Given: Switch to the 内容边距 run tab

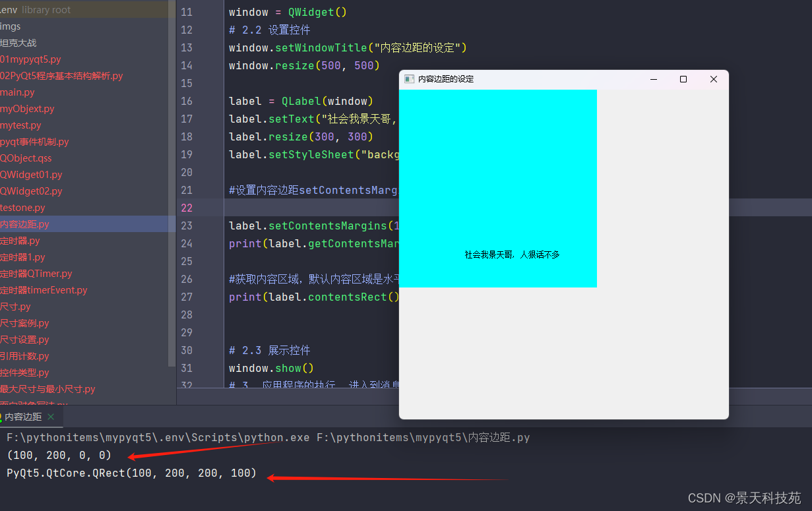Looking at the screenshot, I should pos(23,417).
